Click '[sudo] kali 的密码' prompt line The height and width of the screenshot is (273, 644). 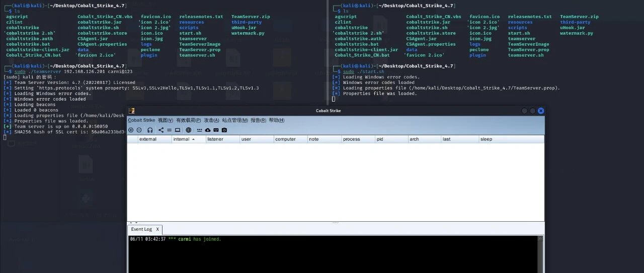tap(30, 77)
